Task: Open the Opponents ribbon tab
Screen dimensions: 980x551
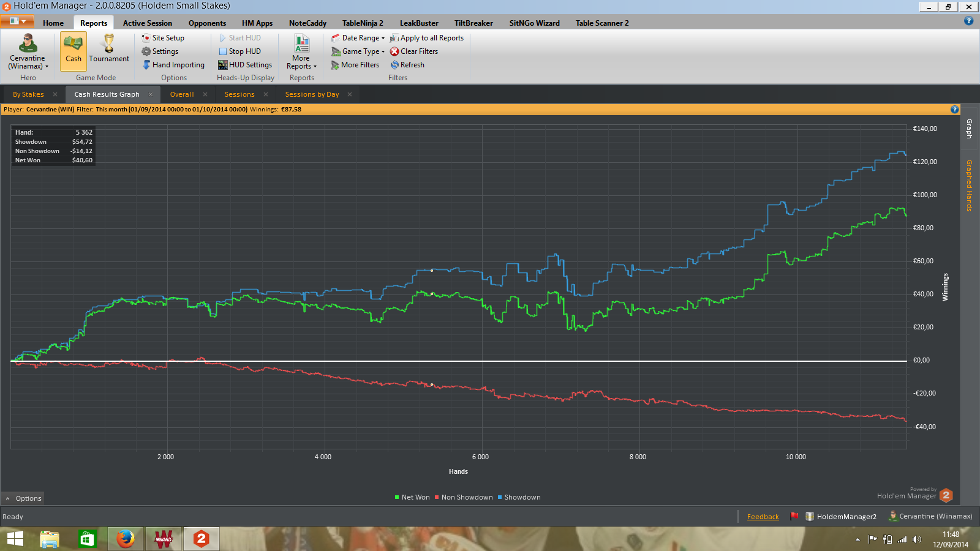Action: pyautogui.click(x=207, y=23)
